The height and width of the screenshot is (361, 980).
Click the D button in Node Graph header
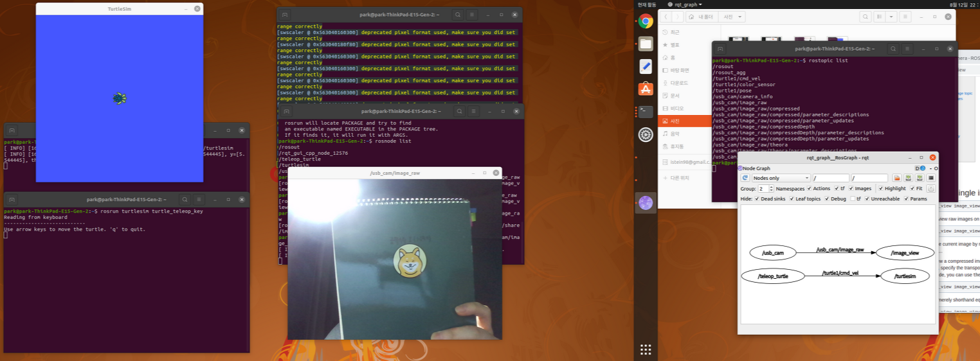click(918, 168)
